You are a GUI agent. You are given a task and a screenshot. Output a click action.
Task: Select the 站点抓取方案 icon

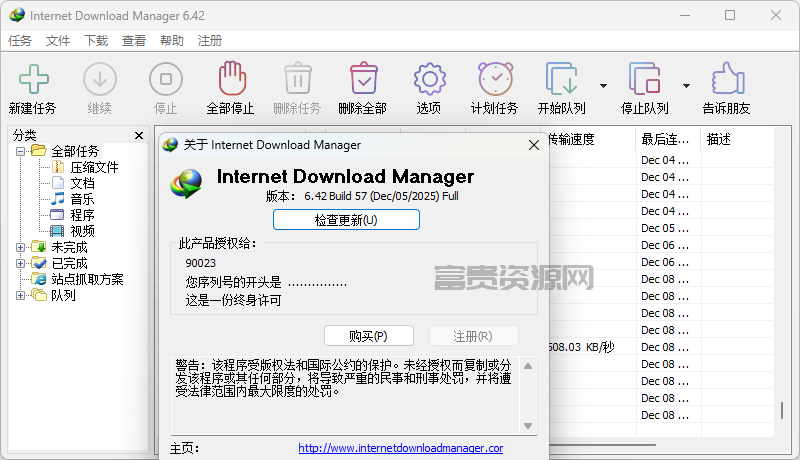click(x=39, y=279)
